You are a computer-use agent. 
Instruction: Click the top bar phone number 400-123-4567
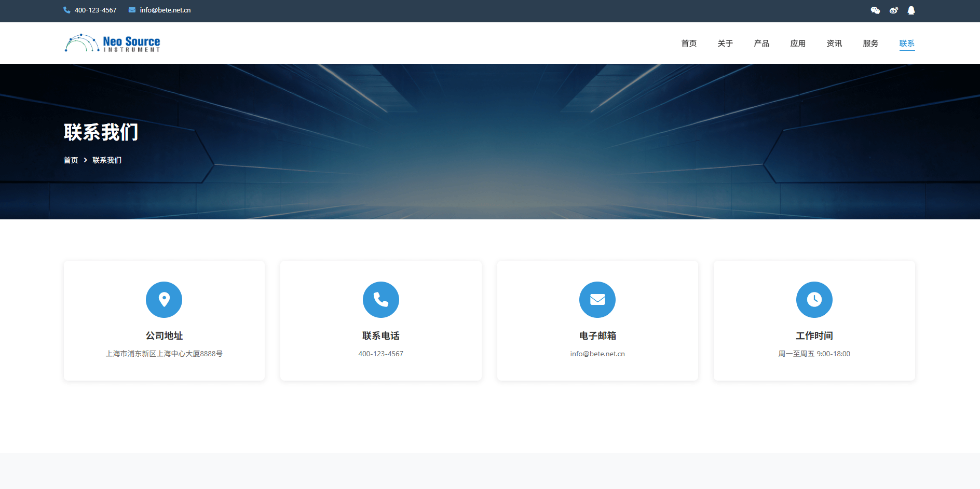click(96, 10)
